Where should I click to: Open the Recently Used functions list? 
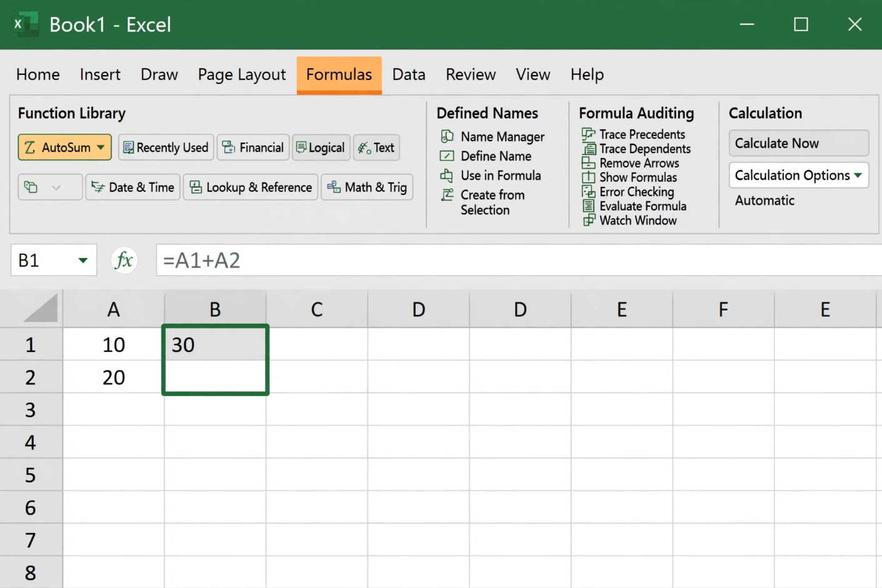(x=166, y=147)
